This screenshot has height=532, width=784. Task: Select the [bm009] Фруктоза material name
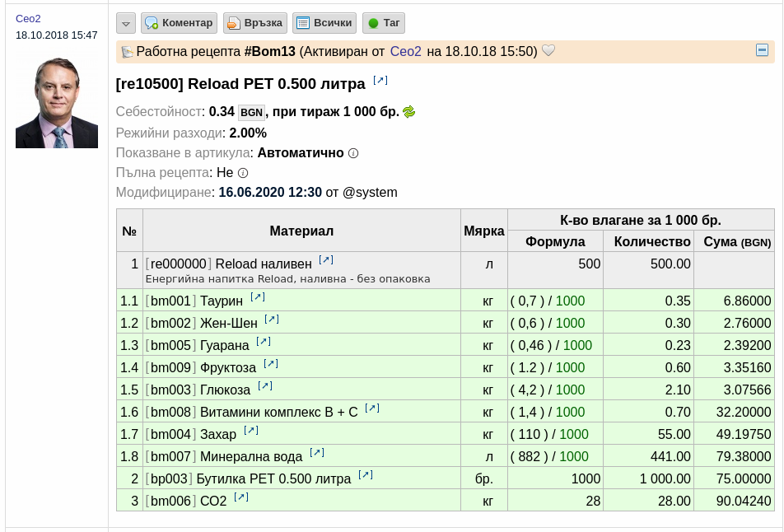[x=200, y=367]
